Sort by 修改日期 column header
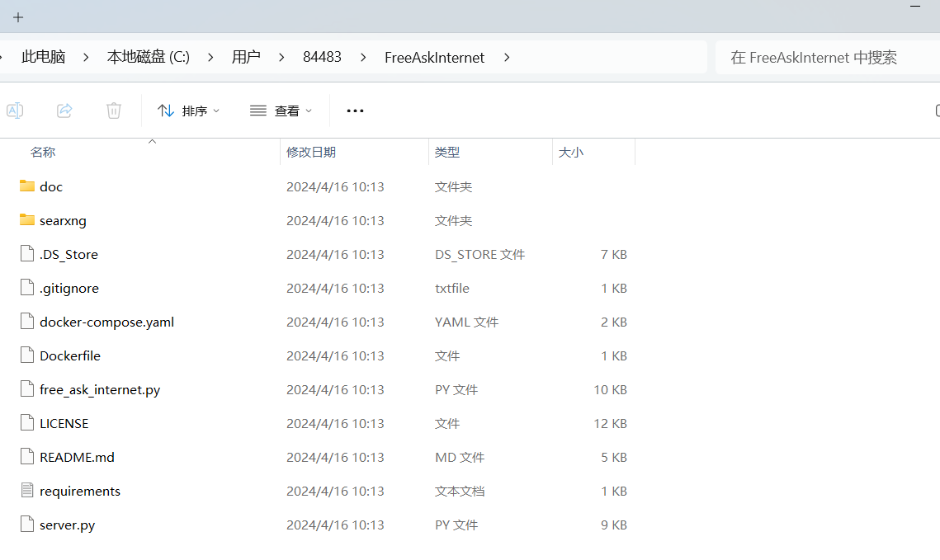 (311, 153)
